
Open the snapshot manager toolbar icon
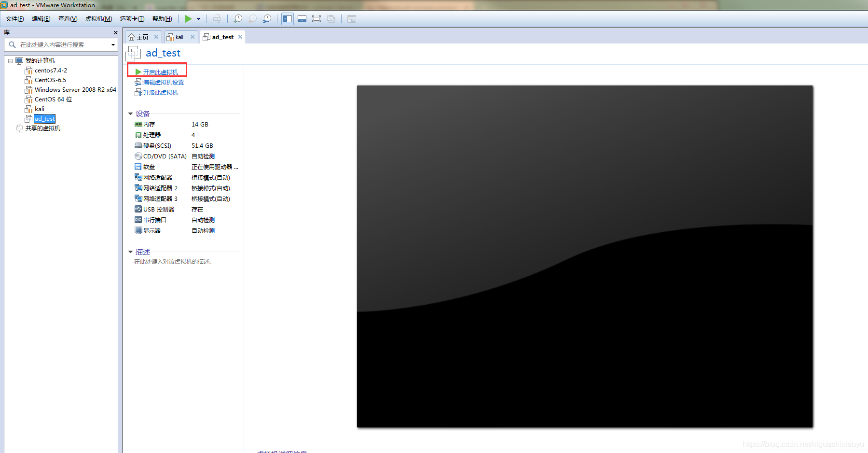coord(267,19)
